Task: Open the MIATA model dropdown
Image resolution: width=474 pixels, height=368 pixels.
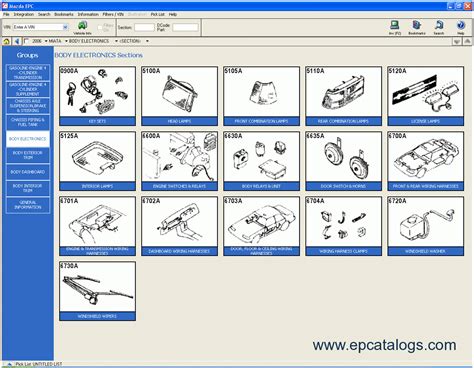Action: pyautogui.click(x=66, y=41)
